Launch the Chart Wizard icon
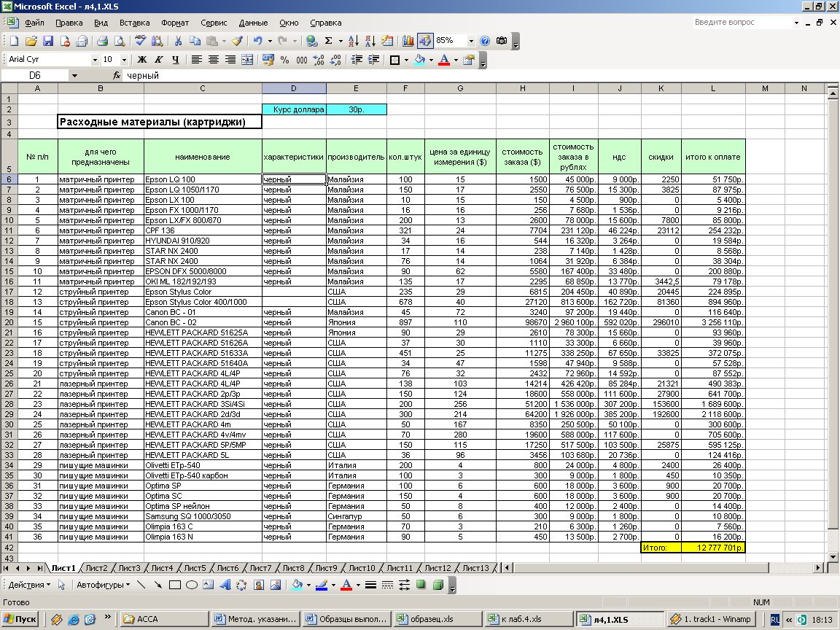This screenshot has width=840, height=630. (x=408, y=41)
